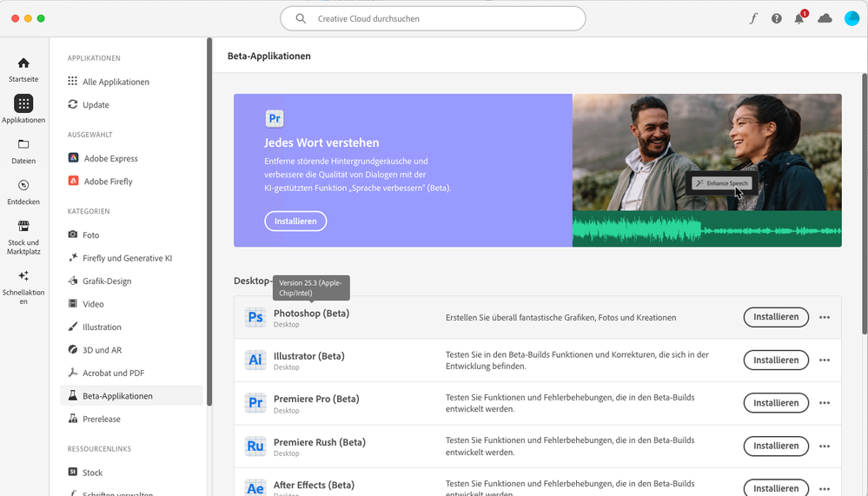Viewport: 868px width, 496px height.
Task: Open Firefly und Generative KI category
Action: click(x=131, y=258)
